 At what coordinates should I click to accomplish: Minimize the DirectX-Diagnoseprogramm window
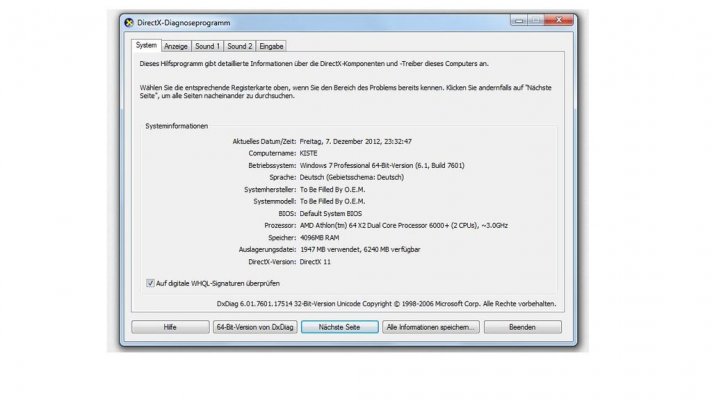(519, 20)
